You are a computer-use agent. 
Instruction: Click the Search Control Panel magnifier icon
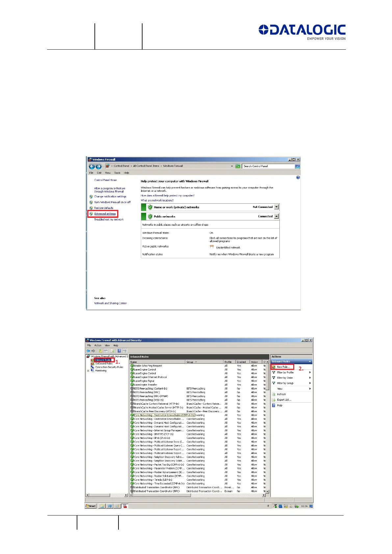pos(298,166)
